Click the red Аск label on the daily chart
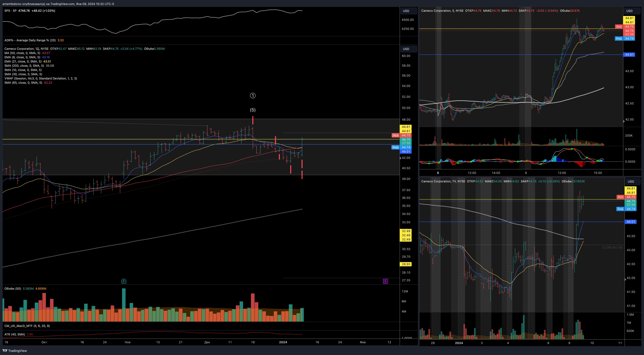Screen dimensions: 644x355 click(396, 135)
